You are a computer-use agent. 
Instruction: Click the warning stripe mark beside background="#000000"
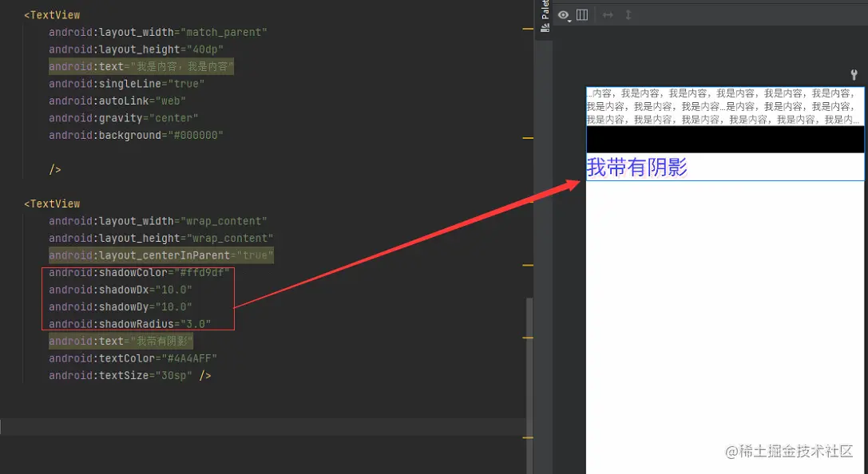click(x=528, y=138)
